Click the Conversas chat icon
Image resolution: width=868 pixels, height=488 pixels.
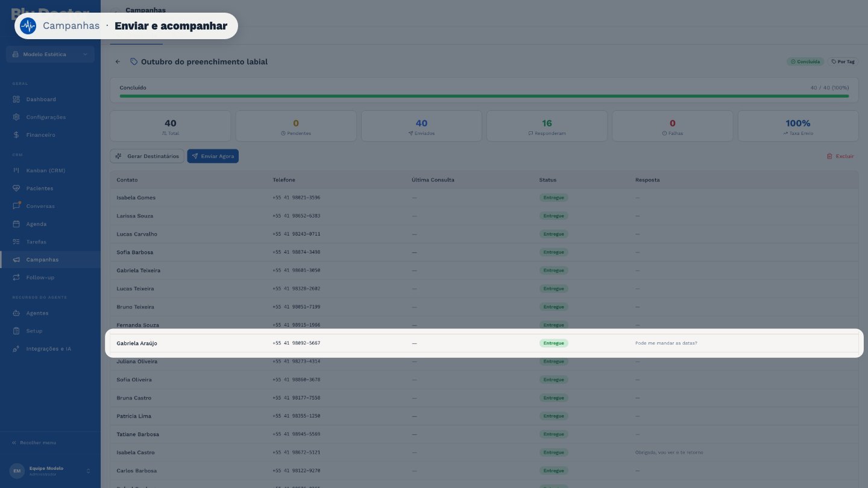pyautogui.click(x=16, y=206)
